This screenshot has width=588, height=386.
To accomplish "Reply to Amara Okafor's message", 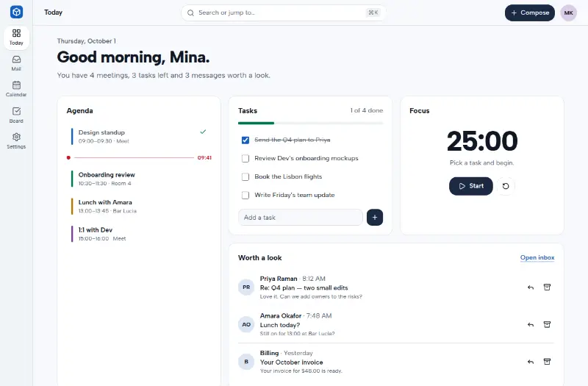I will tap(530, 325).
